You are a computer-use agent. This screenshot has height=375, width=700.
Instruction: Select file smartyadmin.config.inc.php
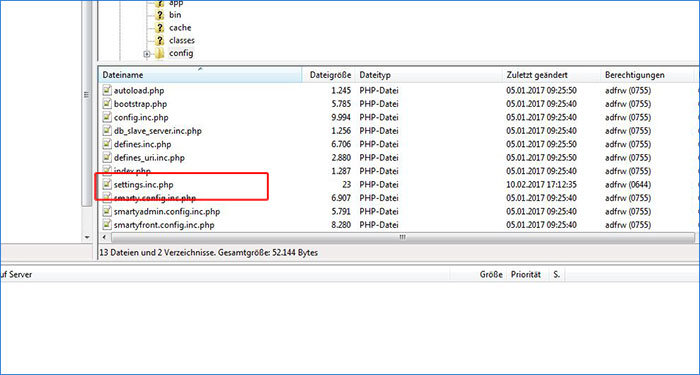(x=167, y=211)
